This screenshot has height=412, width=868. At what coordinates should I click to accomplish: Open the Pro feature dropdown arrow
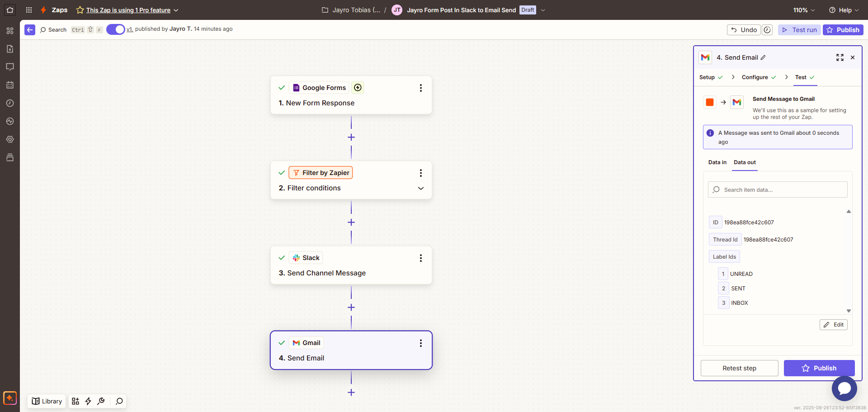(x=176, y=10)
